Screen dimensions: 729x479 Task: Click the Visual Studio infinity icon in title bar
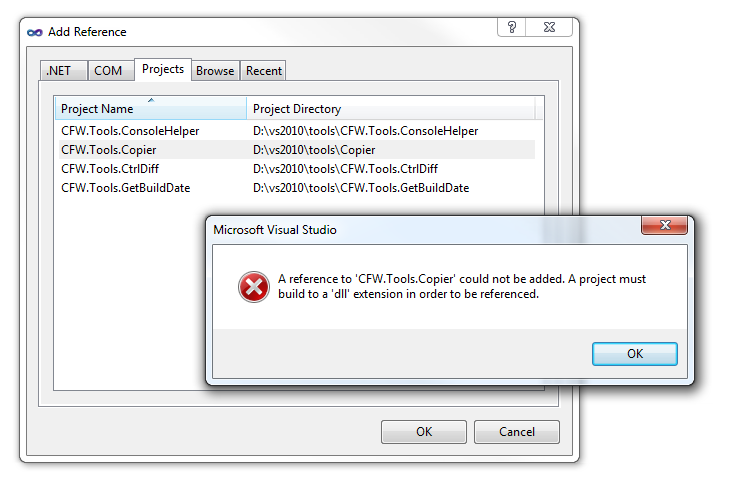coord(35,32)
